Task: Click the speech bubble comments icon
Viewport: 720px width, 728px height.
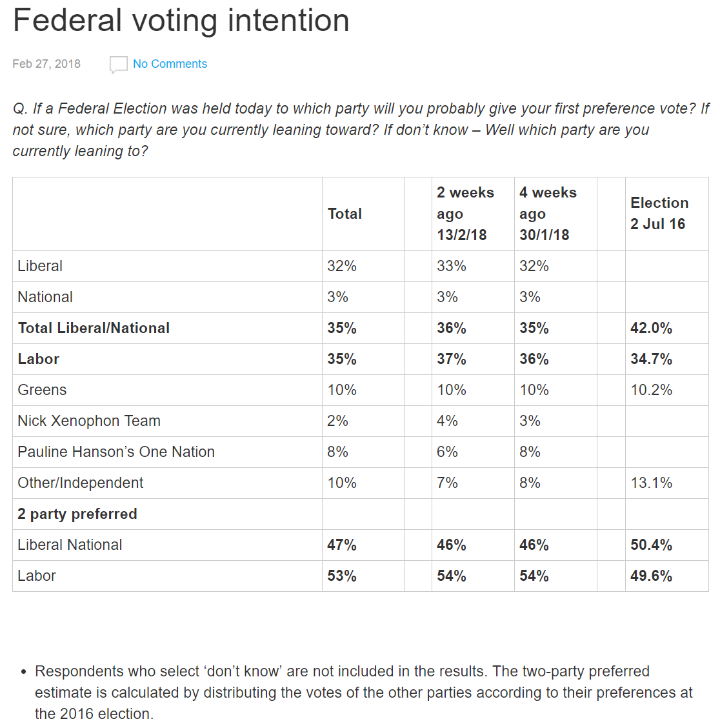Action: pyautogui.click(x=118, y=65)
